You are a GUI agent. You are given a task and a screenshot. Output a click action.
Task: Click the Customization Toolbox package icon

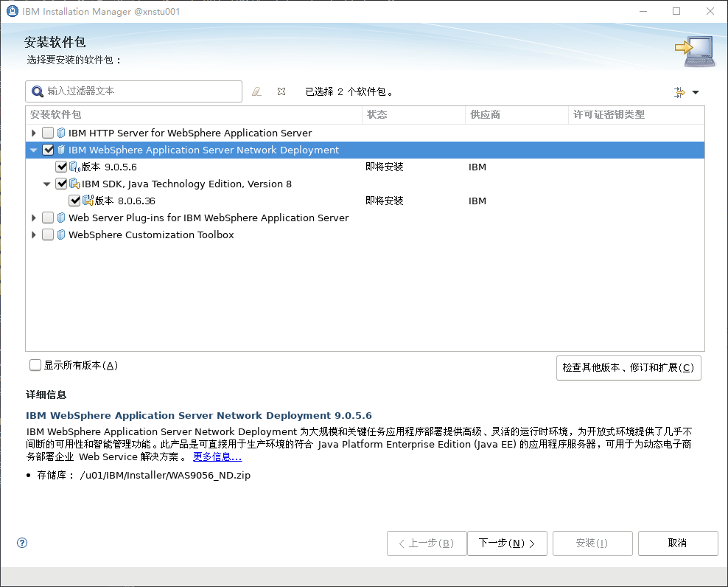[x=61, y=235]
